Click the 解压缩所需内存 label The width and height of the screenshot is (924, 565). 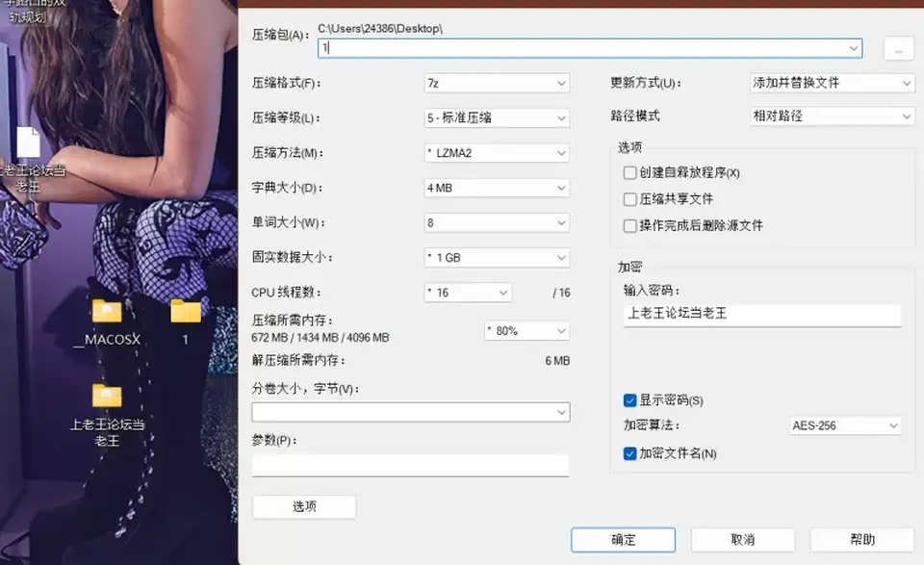(x=298, y=361)
